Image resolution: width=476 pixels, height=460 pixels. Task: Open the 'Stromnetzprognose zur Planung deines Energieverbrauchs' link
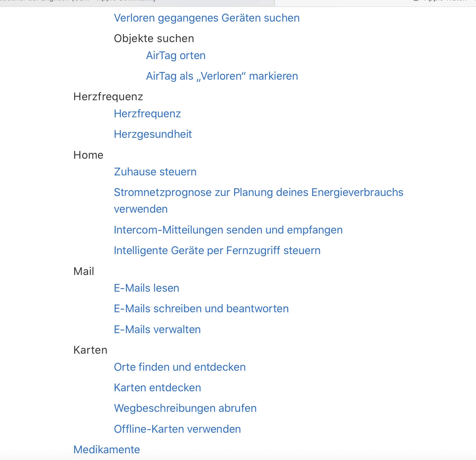click(x=259, y=200)
